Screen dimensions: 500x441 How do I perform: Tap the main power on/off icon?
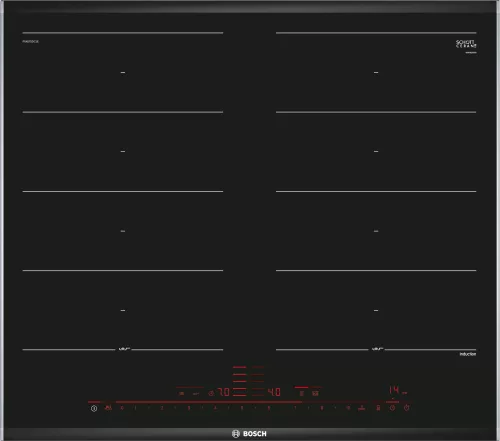(x=94, y=408)
